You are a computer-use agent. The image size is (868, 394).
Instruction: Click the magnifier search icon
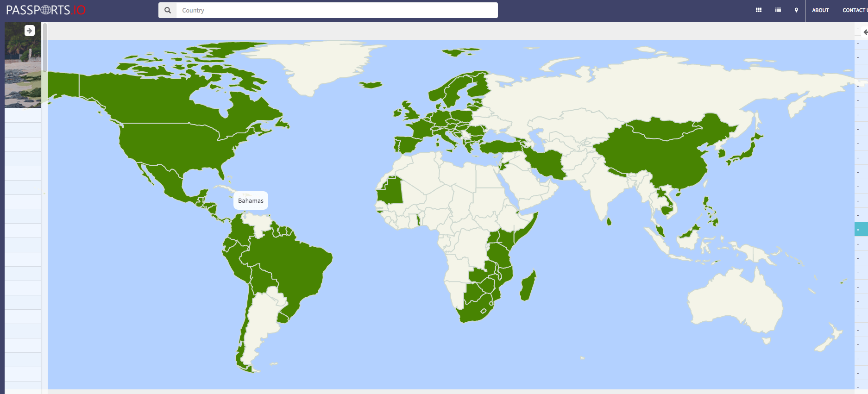coord(168,10)
